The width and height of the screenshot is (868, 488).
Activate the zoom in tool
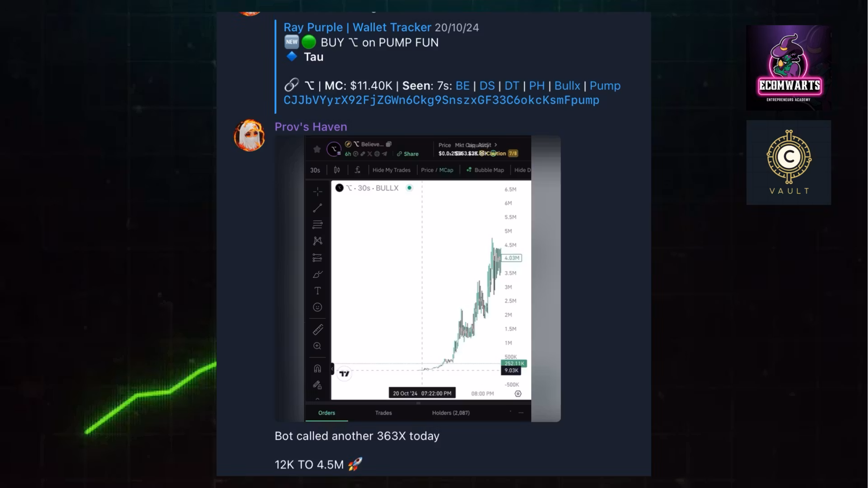point(317,346)
